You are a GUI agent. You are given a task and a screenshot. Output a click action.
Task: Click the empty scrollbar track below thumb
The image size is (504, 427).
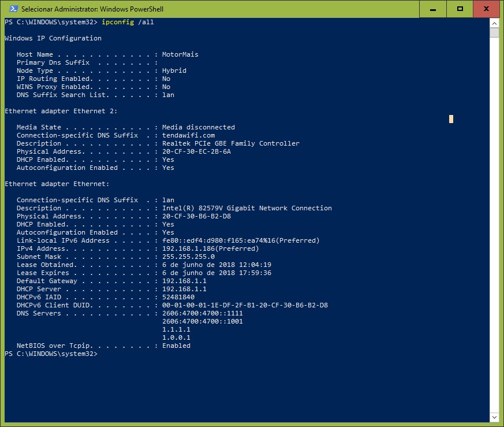(x=494, y=225)
